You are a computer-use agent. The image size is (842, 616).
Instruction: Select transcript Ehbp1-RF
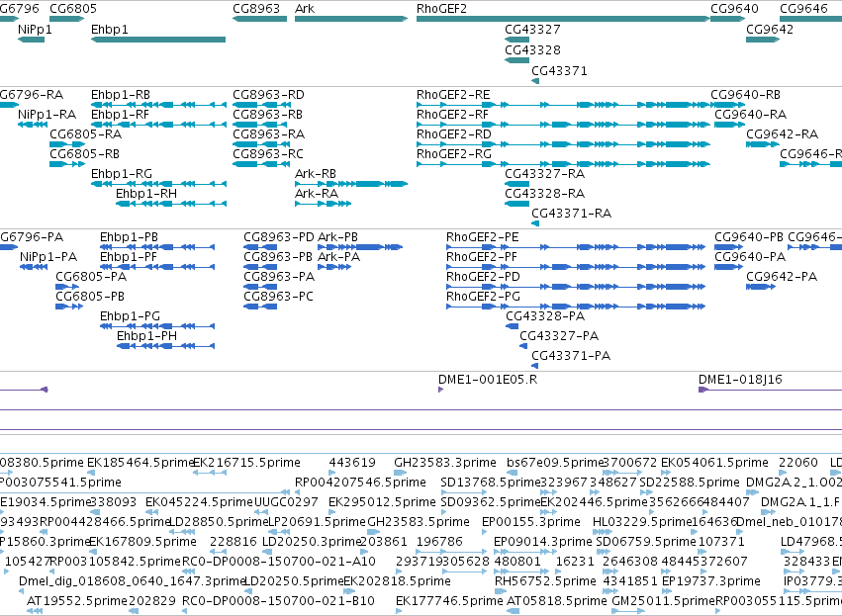(x=158, y=125)
